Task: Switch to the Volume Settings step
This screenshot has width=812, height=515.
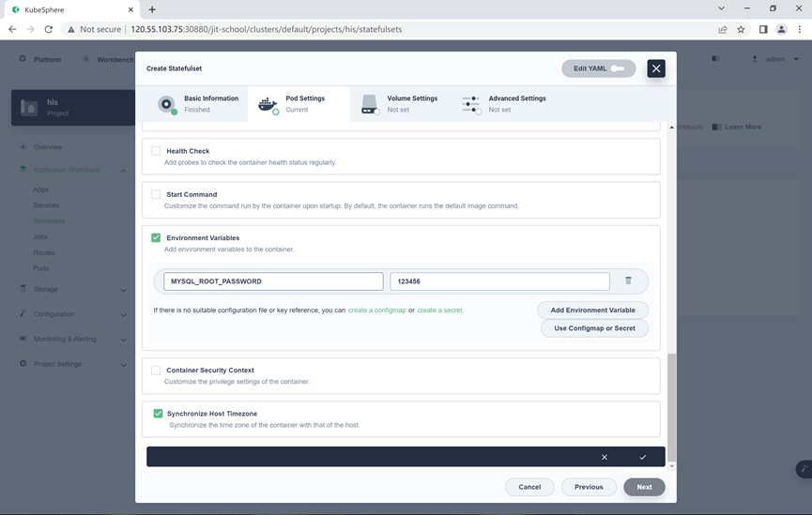Action: click(x=400, y=104)
